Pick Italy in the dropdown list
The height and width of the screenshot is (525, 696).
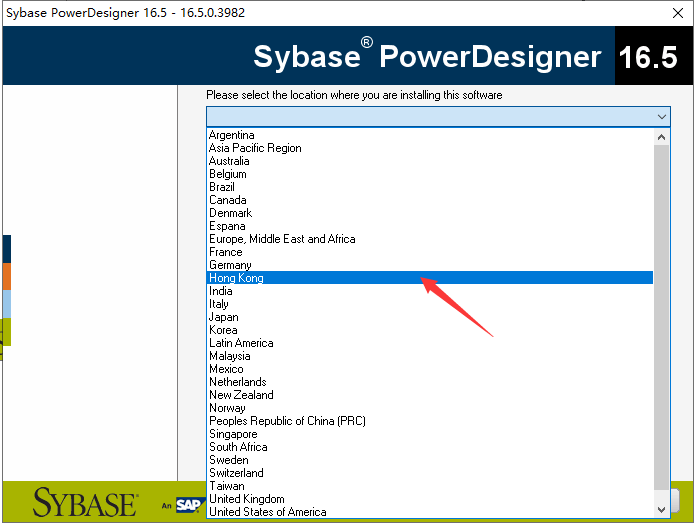(x=430, y=304)
